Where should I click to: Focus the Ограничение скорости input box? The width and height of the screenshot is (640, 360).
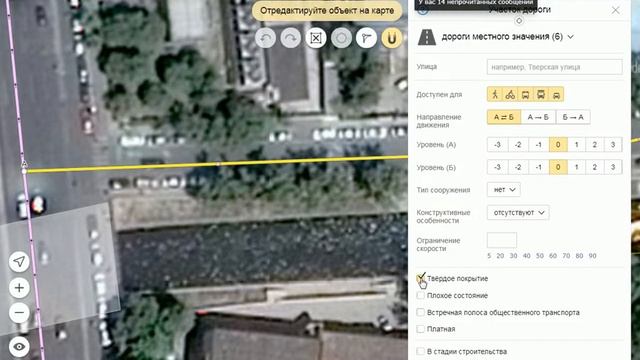[x=502, y=240]
